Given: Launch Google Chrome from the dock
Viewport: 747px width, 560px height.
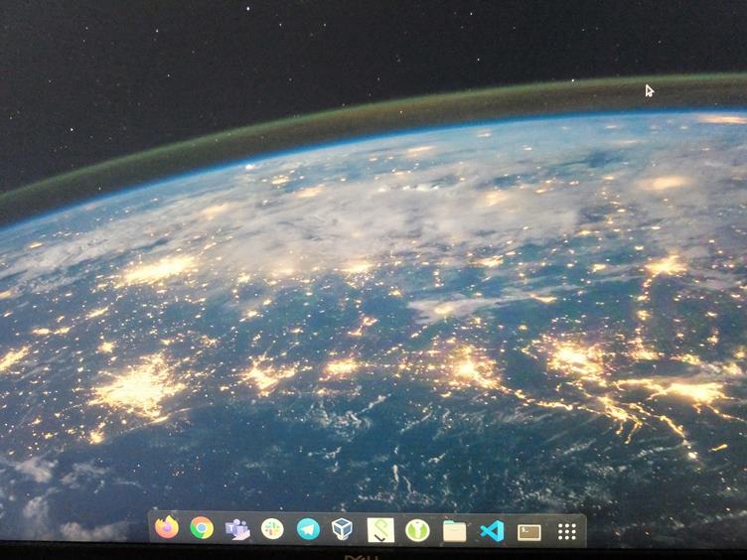Looking at the screenshot, I should (202, 528).
